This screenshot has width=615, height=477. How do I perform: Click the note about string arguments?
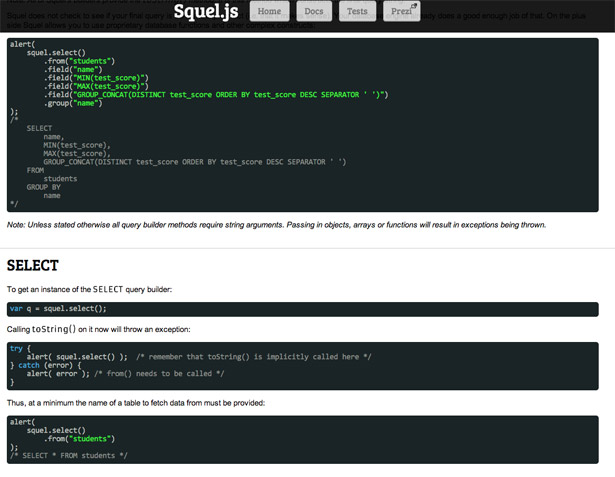pos(276,225)
